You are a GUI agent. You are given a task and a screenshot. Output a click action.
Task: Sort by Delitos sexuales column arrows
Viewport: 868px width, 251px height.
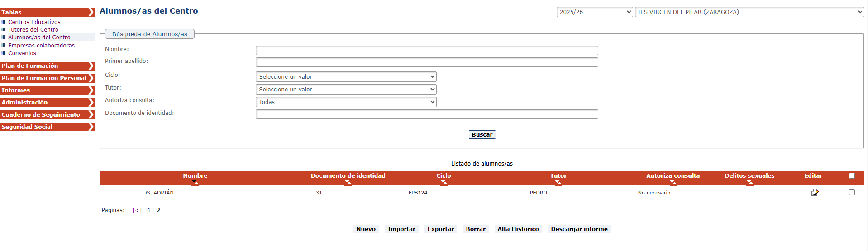[749, 183]
